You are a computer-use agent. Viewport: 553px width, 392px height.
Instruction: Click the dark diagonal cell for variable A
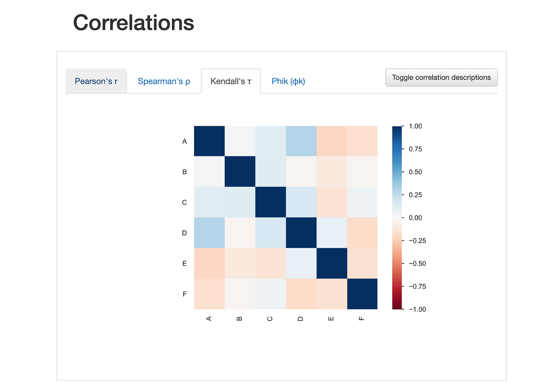click(209, 141)
